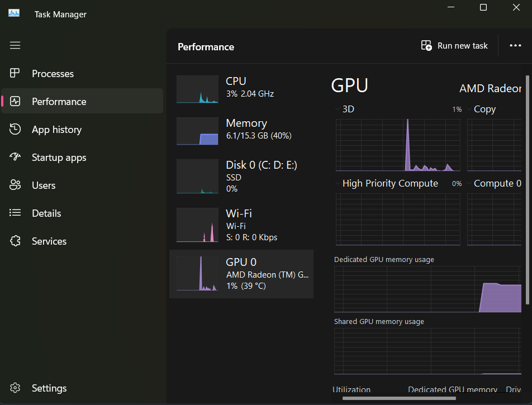The image size is (532, 405).
Task: Select the GPU 0 AMD Radeon entry
Action: pyautogui.click(x=241, y=274)
